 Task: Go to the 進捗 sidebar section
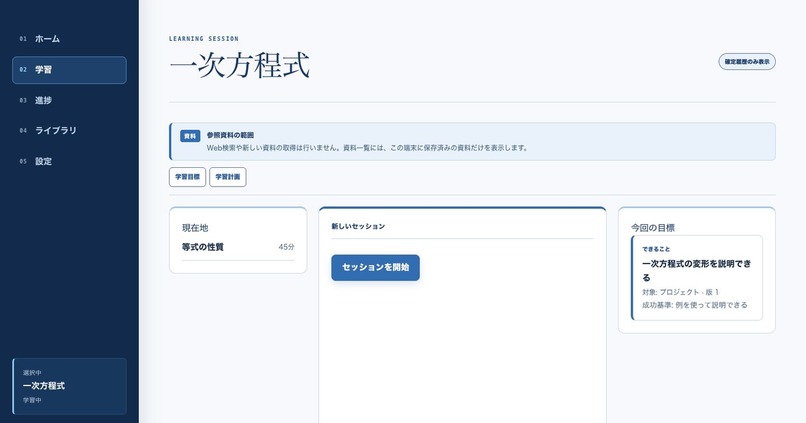click(69, 100)
